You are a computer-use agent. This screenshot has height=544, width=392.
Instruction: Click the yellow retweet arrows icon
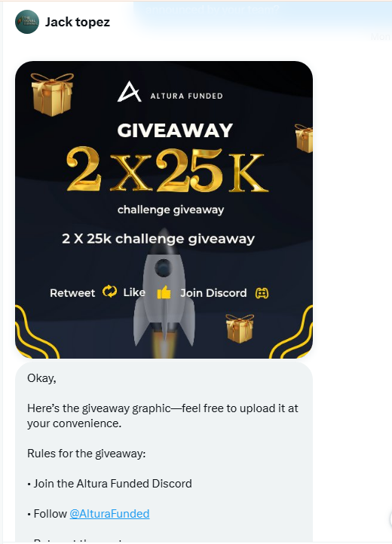(110, 292)
